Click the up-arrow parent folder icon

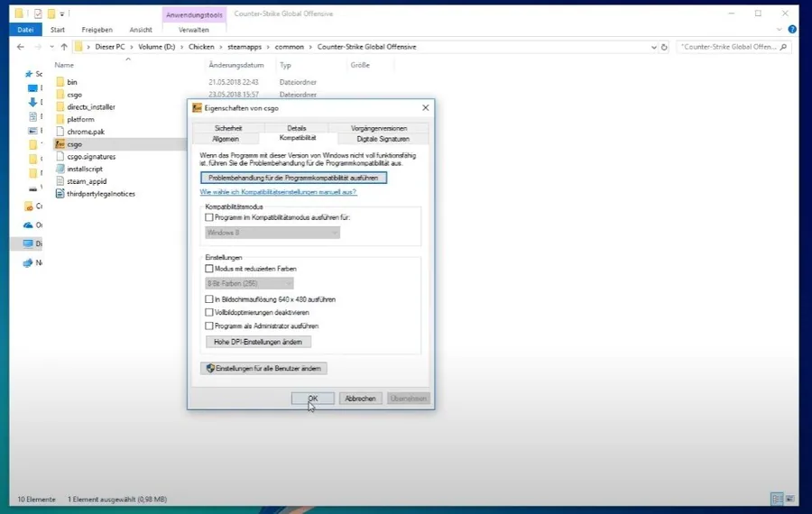pos(64,47)
